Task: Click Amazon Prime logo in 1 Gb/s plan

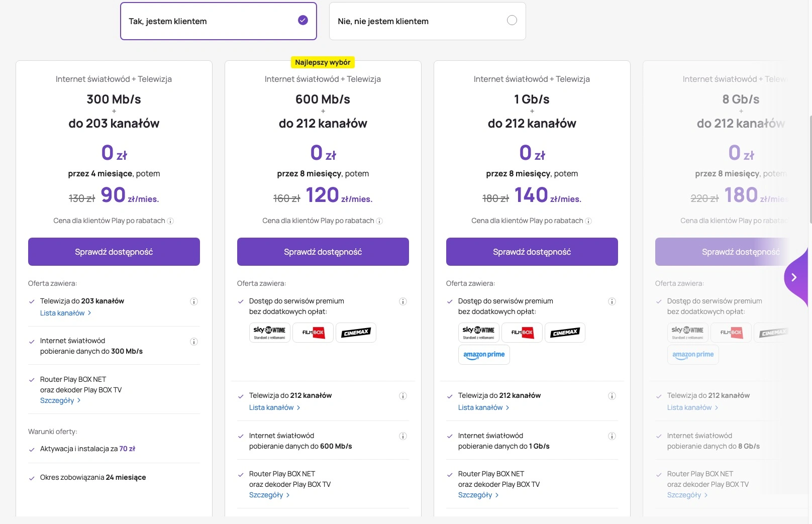Action: click(x=484, y=355)
